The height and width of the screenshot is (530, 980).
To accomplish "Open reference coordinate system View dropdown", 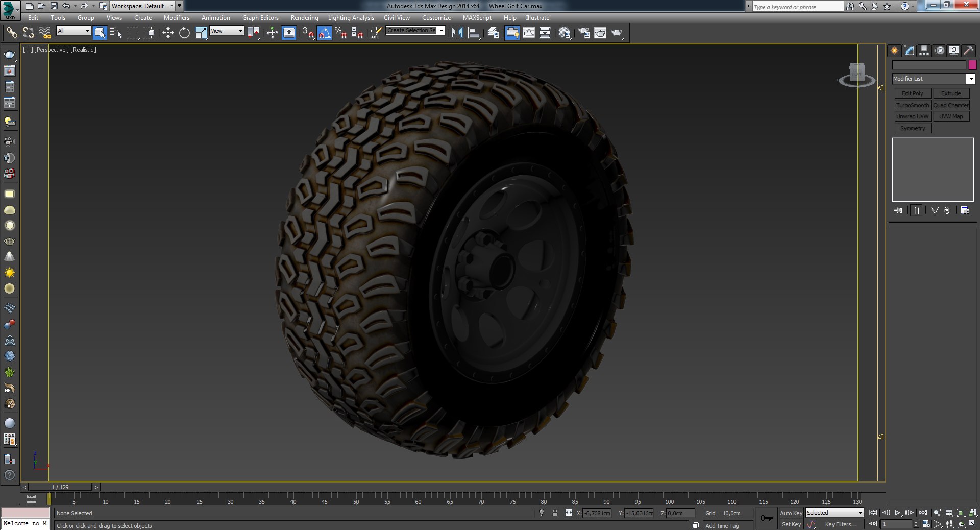I will (x=227, y=31).
